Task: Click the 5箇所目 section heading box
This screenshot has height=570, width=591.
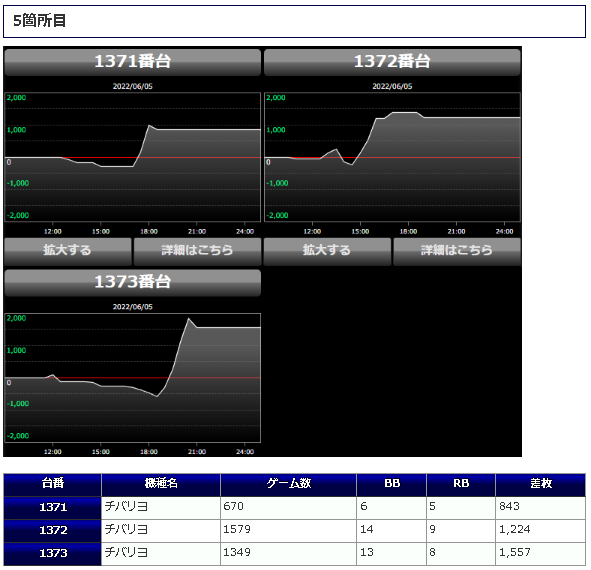Action: click(x=294, y=21)
